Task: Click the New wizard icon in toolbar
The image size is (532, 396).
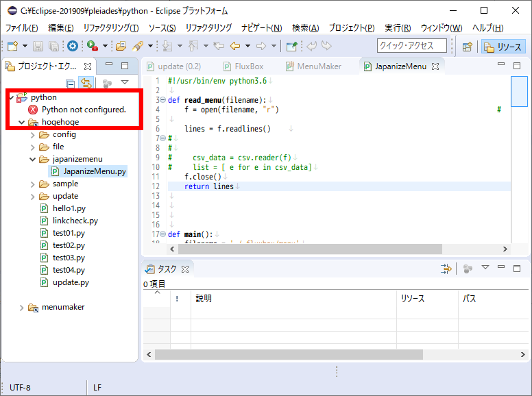Action: click(12, 46)
